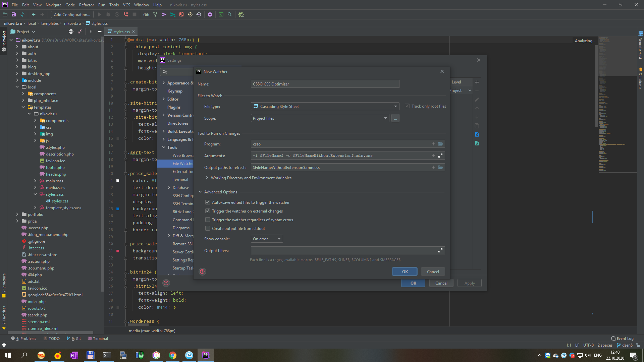This screenshot has height=362, width=644.
Task: Click the Git commit icon in toolbar
Action: (164, 14)
